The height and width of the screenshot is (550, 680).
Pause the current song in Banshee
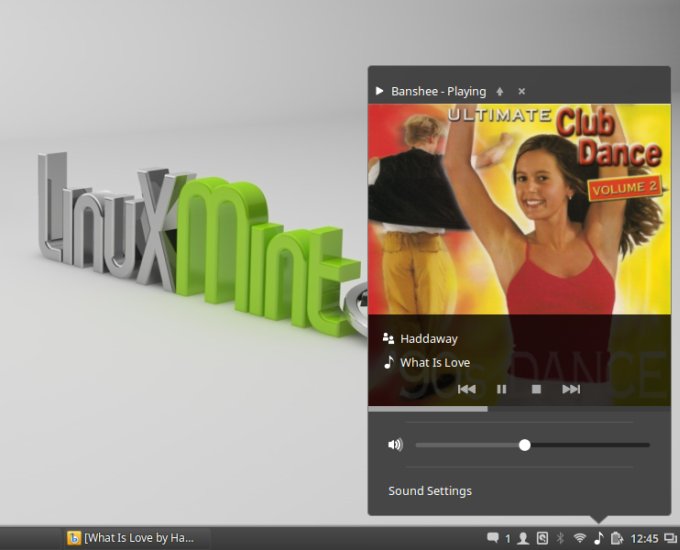tap(501, 389)
